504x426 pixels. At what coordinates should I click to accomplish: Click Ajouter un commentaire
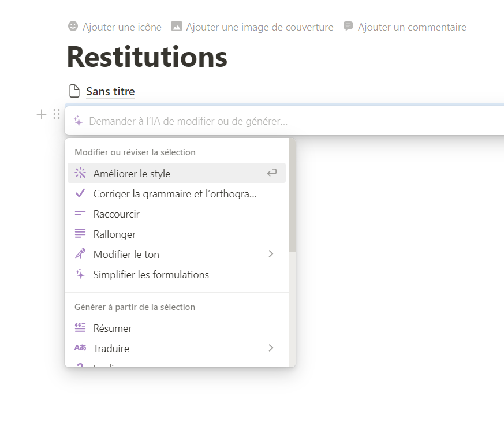[x=405, y=27]
